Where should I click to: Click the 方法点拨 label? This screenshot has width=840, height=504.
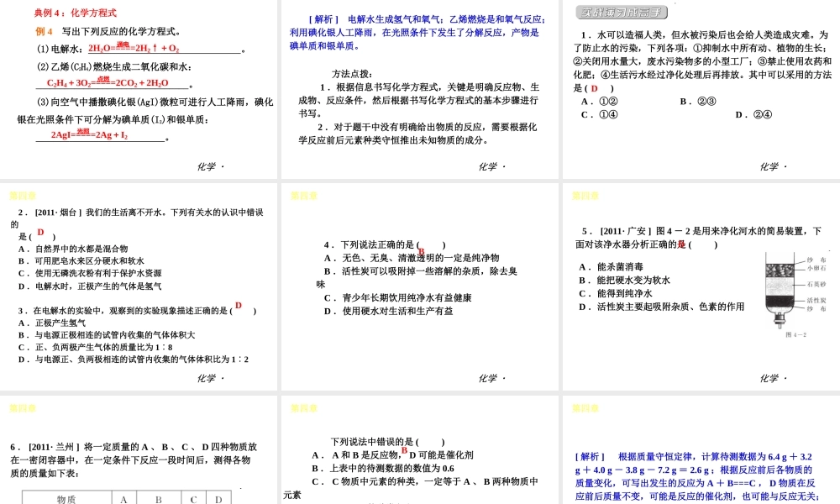pos(351,74)
